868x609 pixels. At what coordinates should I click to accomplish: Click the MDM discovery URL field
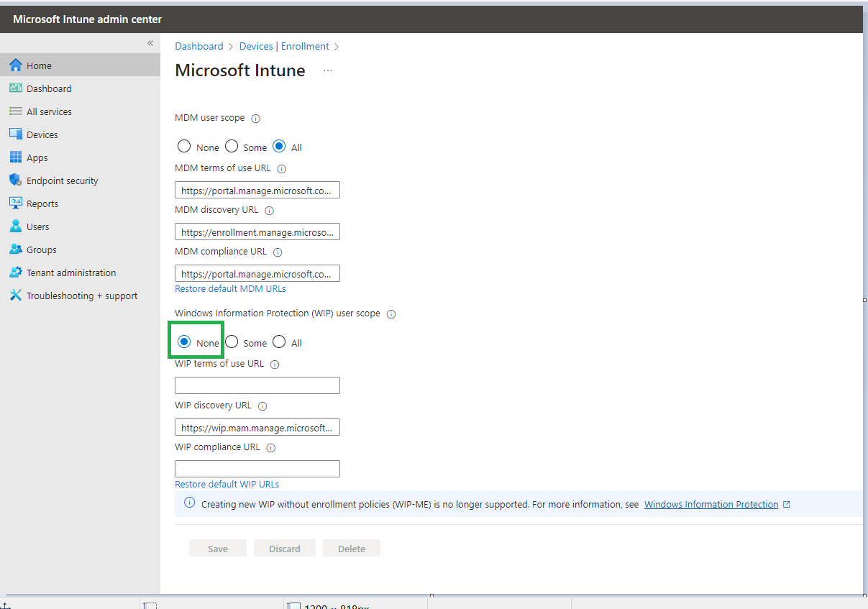click(x=257, y=232)
